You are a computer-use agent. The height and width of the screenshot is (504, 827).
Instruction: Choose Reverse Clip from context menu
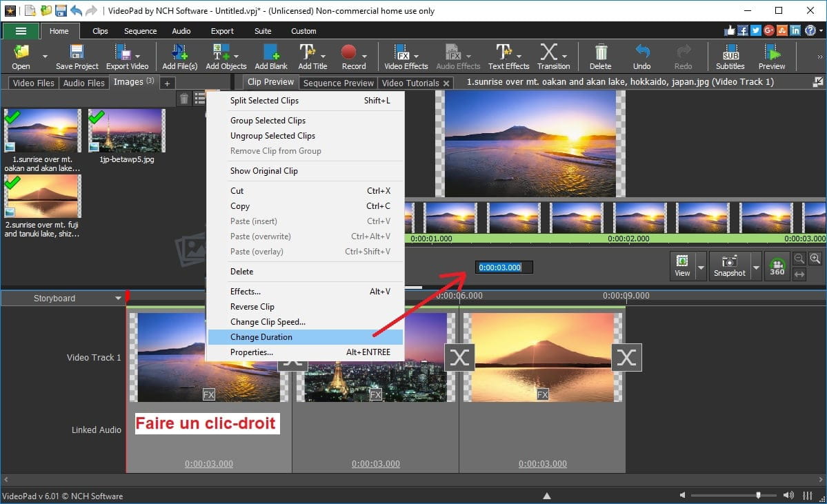point(306,307)
